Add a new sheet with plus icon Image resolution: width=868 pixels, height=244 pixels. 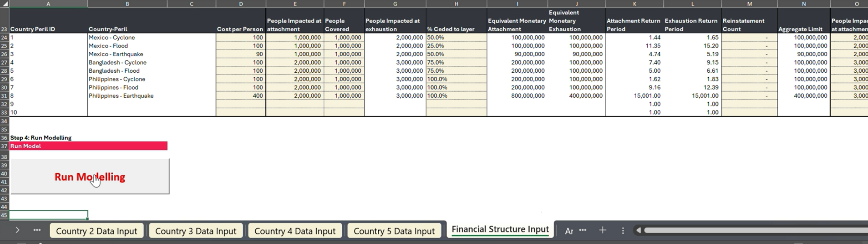coord(603,230)
